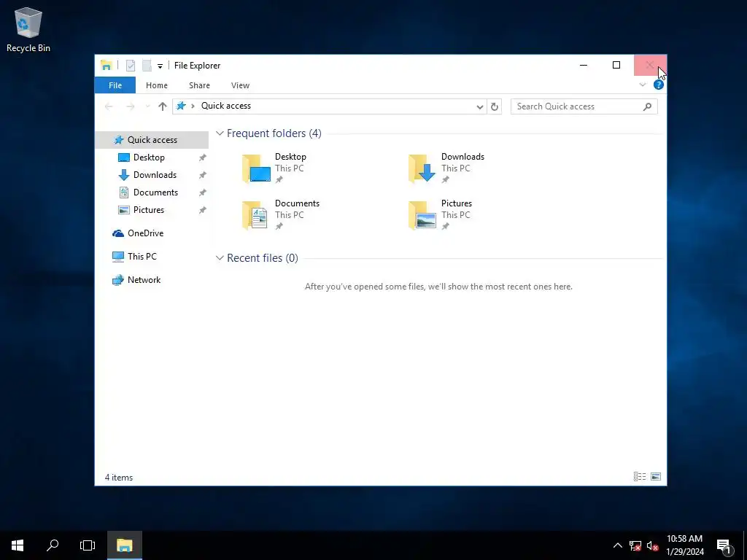This screenshot has width=747, height=560.
Task: Click the Properties quick access toolbar icon
Action: point(131,65)
